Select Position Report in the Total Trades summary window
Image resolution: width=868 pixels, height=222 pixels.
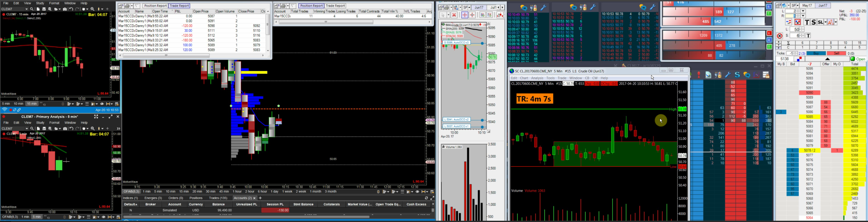311,6
